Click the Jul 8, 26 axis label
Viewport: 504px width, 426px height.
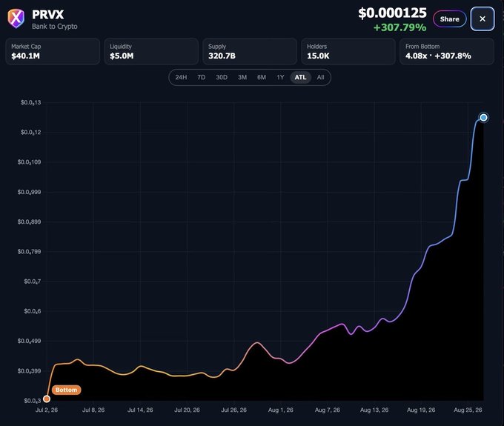click(93, 410)
